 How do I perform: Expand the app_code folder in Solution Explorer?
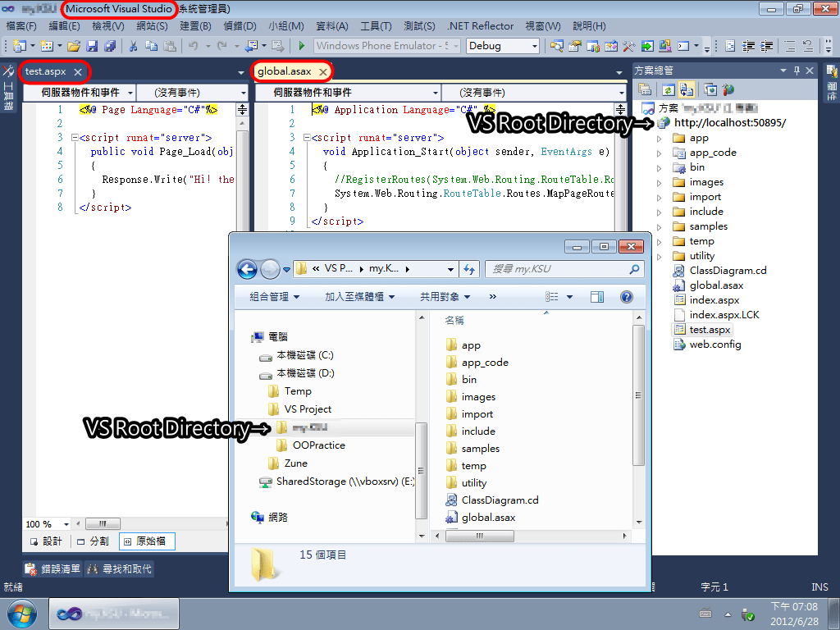point(659,153)
